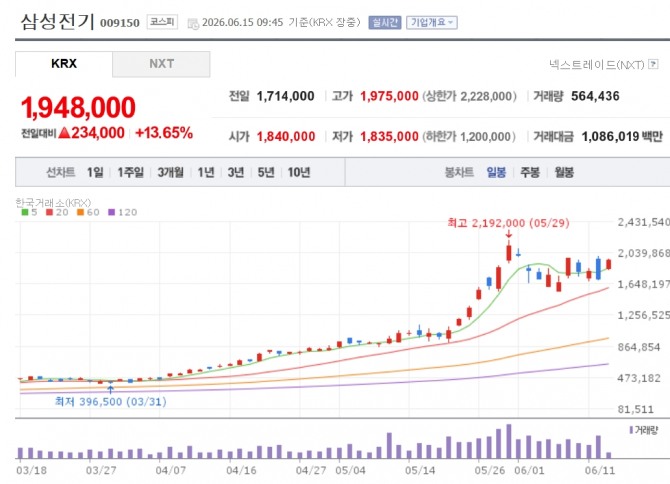Click the blue arrow at 최저 396,500
Image resolution: width=670 pixels, height=484 pixels.
[x=111, y=389]
